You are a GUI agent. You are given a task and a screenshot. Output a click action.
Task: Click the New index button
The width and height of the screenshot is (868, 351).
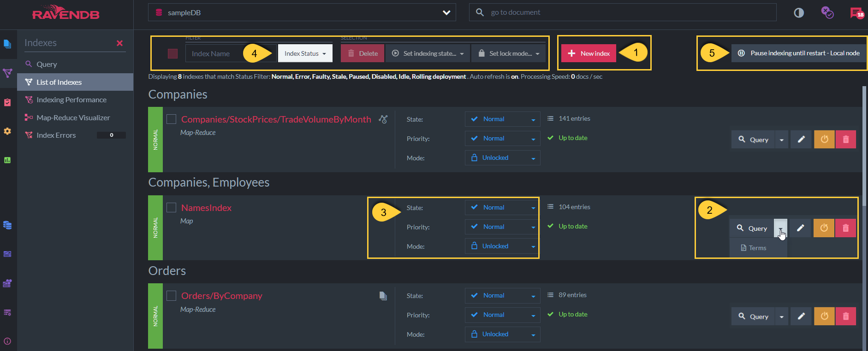pyautogui.click(x=589, y=53)
